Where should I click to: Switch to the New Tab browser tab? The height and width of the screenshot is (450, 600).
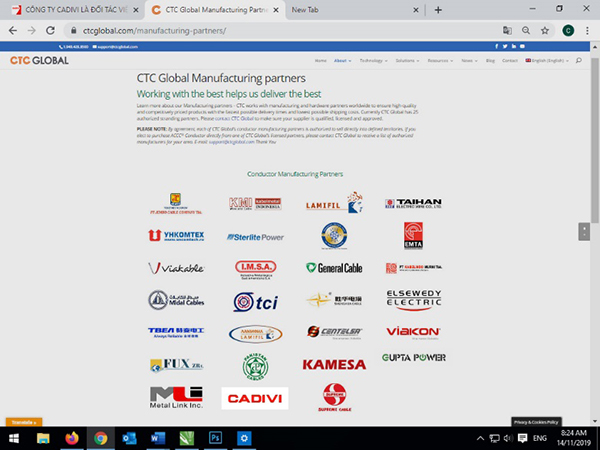pyautogui.click(x=354, y=10)
